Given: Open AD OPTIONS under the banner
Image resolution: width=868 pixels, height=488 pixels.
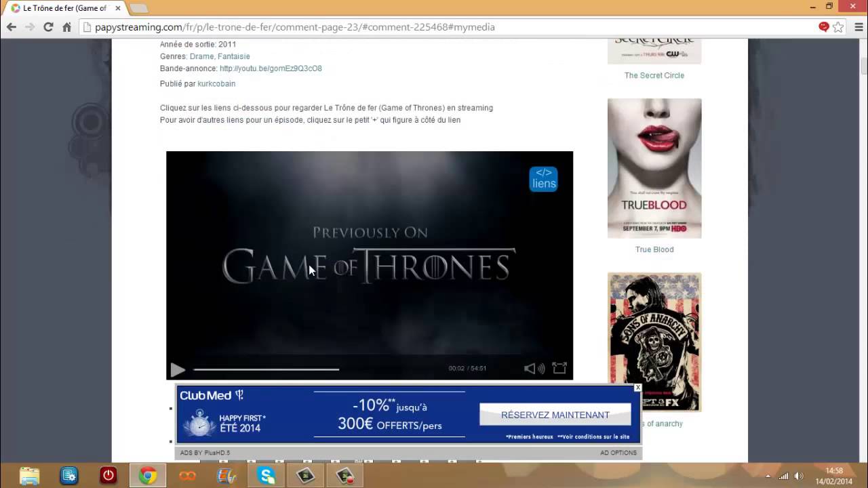Looking at the screenshot, I should (x=618, y=453).
